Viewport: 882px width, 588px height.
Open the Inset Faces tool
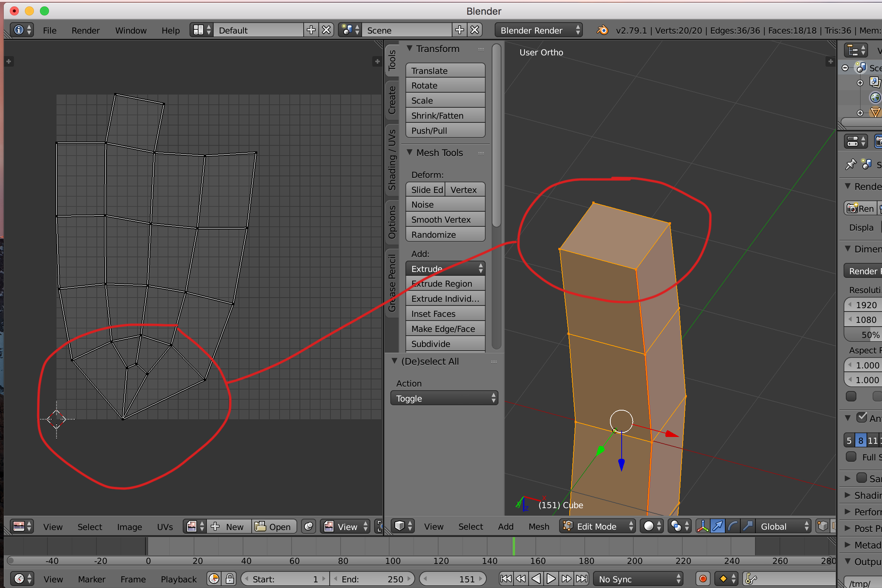(446, 314)
